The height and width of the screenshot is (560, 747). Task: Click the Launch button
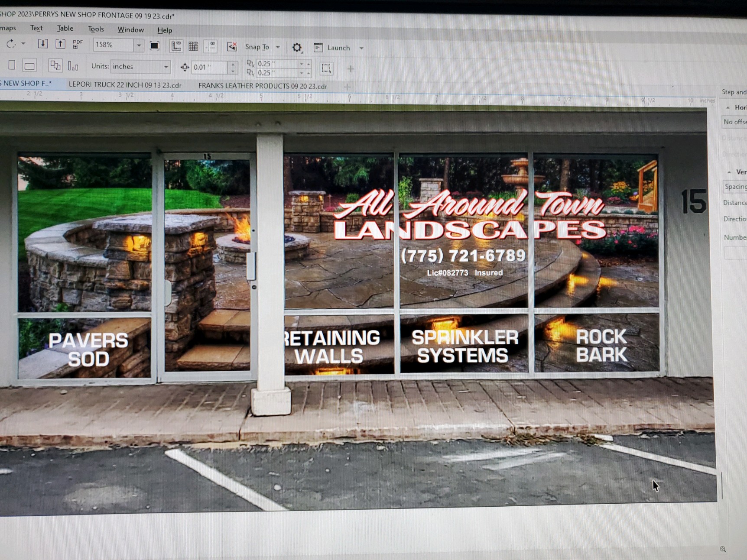tap(338, 48)
